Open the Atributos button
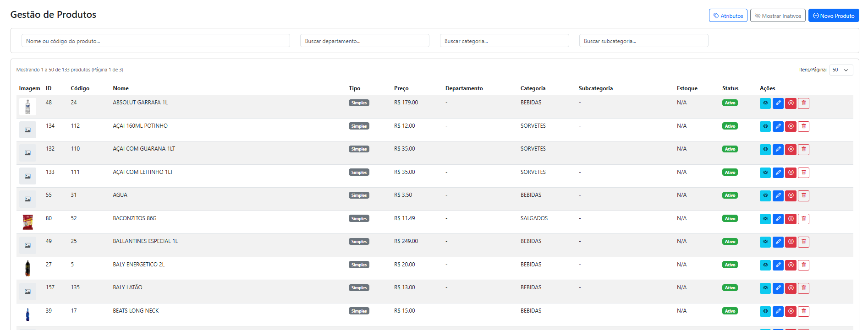 (728, 16)
